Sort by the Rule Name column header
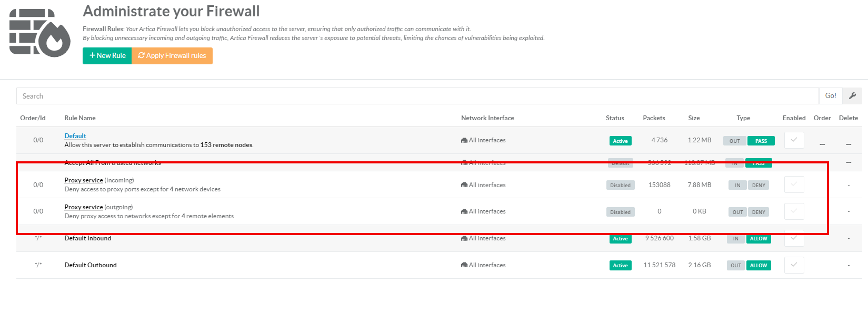This screenshot has width=868, height=311. point(80,118)
